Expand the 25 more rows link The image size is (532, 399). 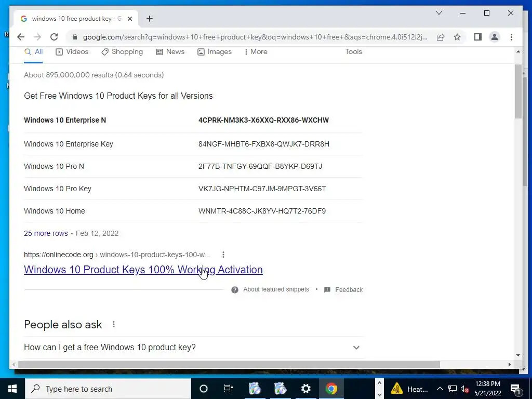pyautogui.click(x=46, y=233)
